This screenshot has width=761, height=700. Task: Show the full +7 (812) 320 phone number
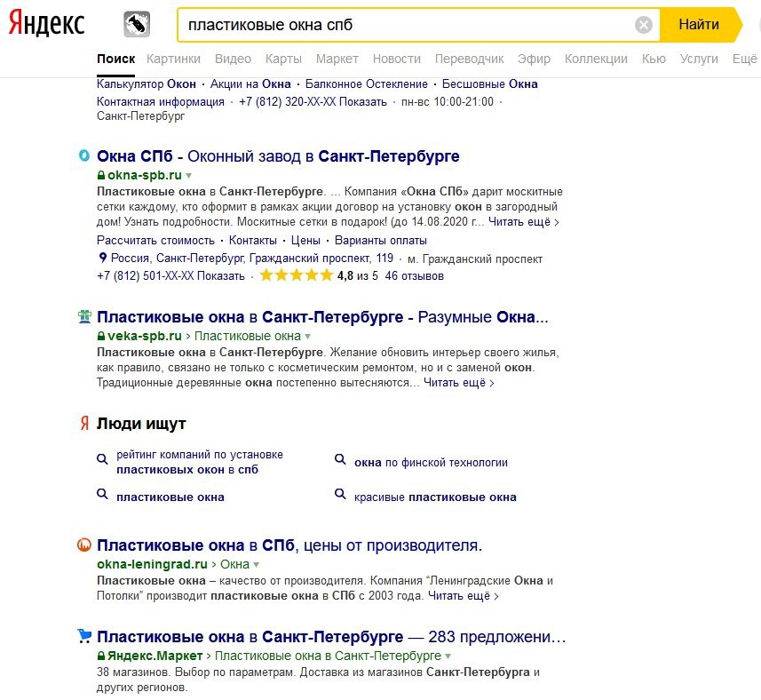pyautogui.click(x=363, y=101)
